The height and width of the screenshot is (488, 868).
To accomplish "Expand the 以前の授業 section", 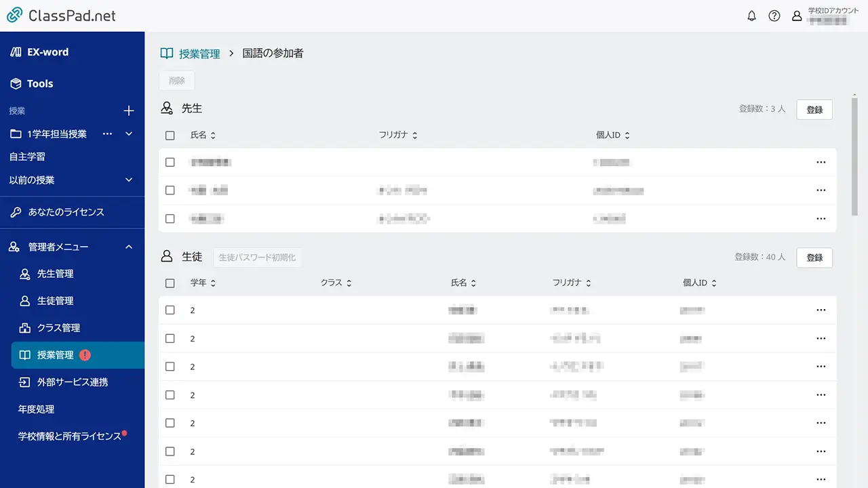I will coord(129,180).
